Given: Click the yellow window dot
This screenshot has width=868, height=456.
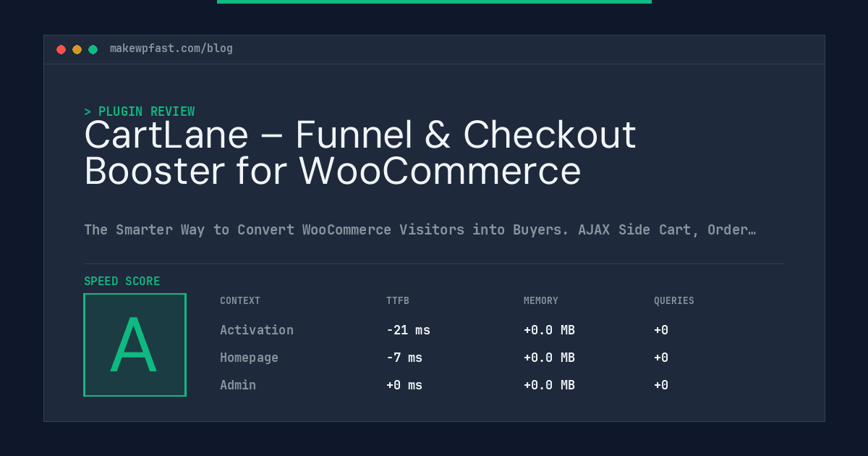Looking at the screenshot, I should (77, 49).
